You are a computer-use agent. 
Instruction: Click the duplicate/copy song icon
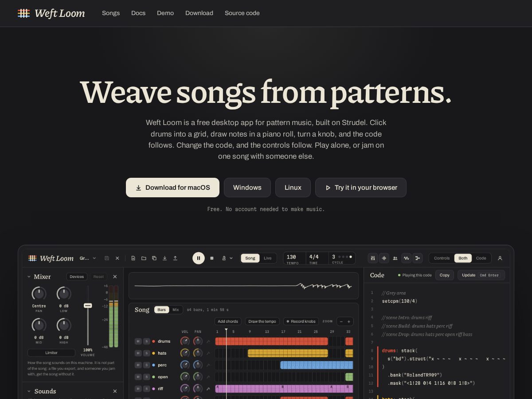(154, 258)
